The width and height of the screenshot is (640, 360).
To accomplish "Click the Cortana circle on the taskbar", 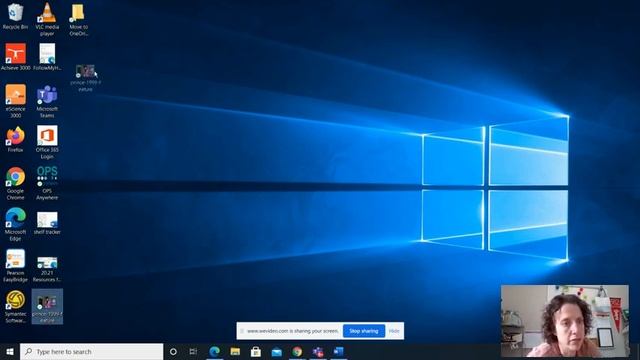I will click(x=173, y=351).
